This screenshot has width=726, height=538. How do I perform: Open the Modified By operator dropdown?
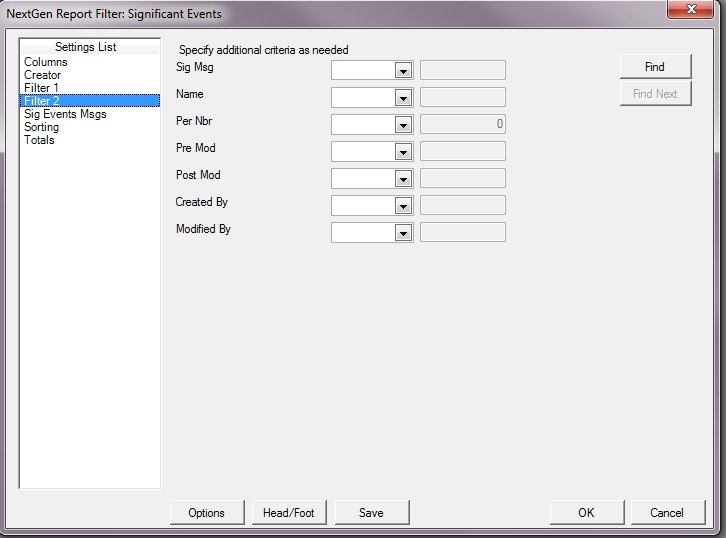403,233
